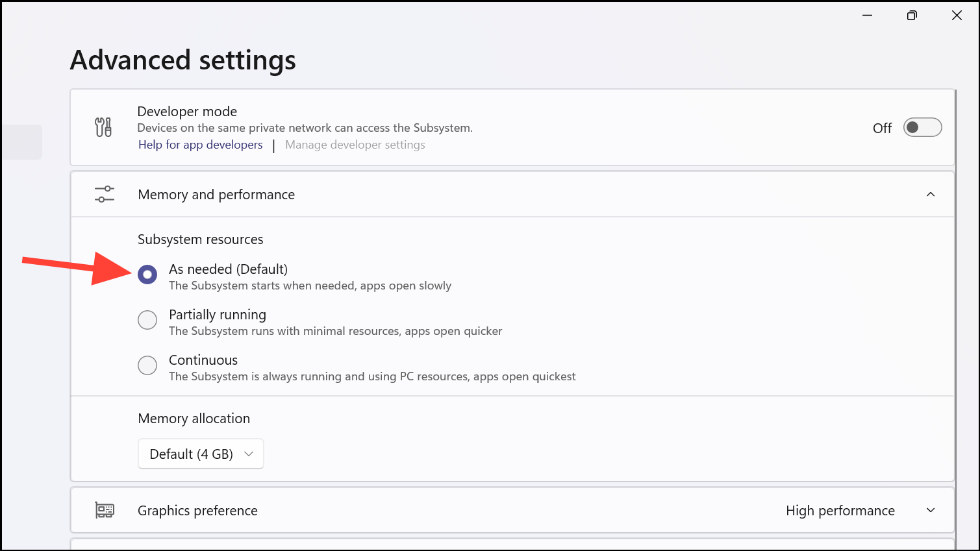Choose the Continuous subsystem resources option
Image resolution: width=980 pixels, height=551 pixels.
click(147, 365)
